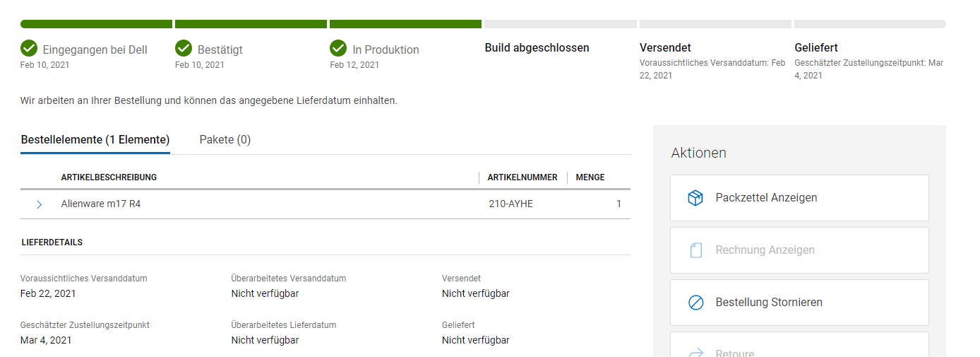980x357 pixels.
Task: Choose Bestellung Stornieren action
Action: coord(799,303)
